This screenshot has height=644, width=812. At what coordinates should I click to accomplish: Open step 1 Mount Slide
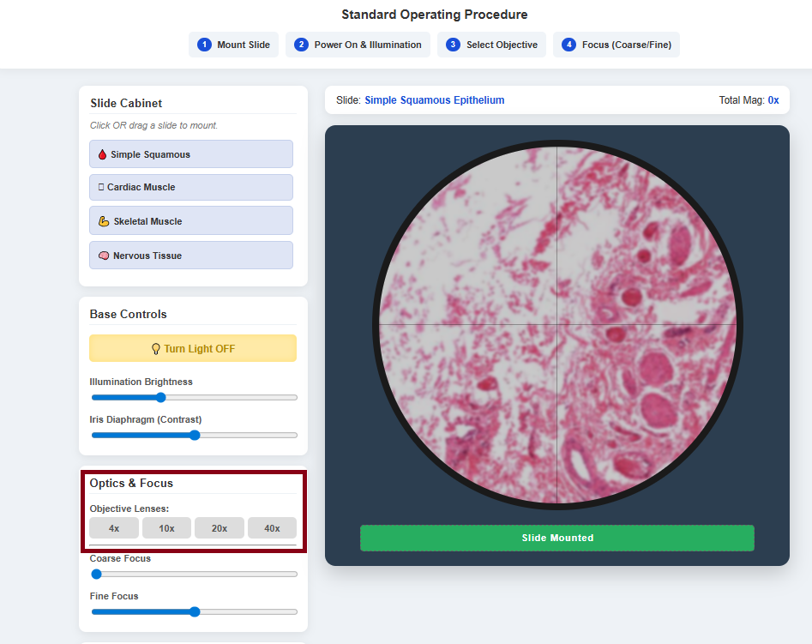click(233, 45)
